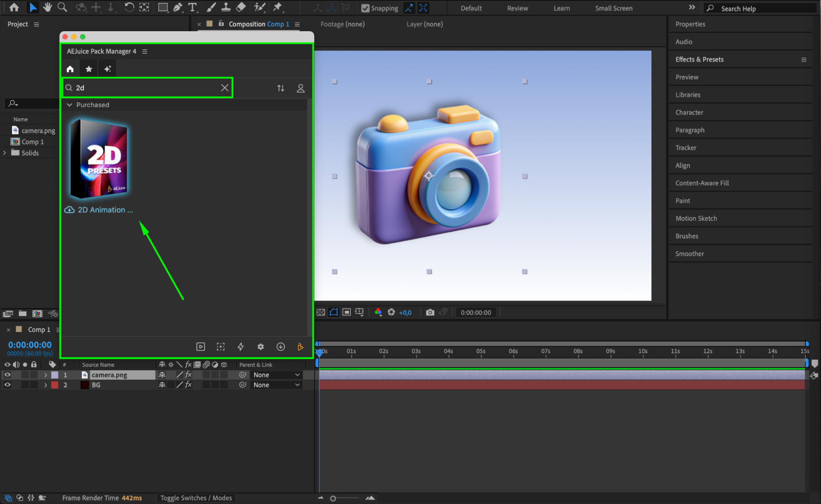Click the AEJuice sort order icon

tap(281, 88)
